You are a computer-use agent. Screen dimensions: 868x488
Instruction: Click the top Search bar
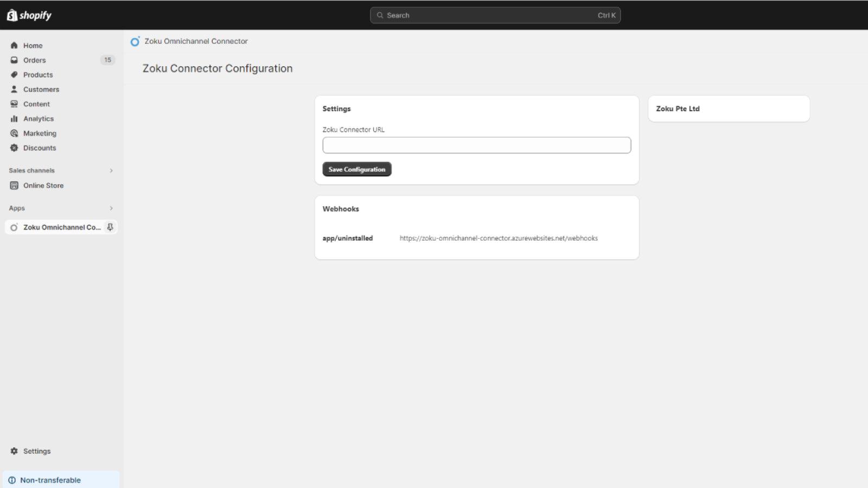pyautogui.click(x=495, y=15)
